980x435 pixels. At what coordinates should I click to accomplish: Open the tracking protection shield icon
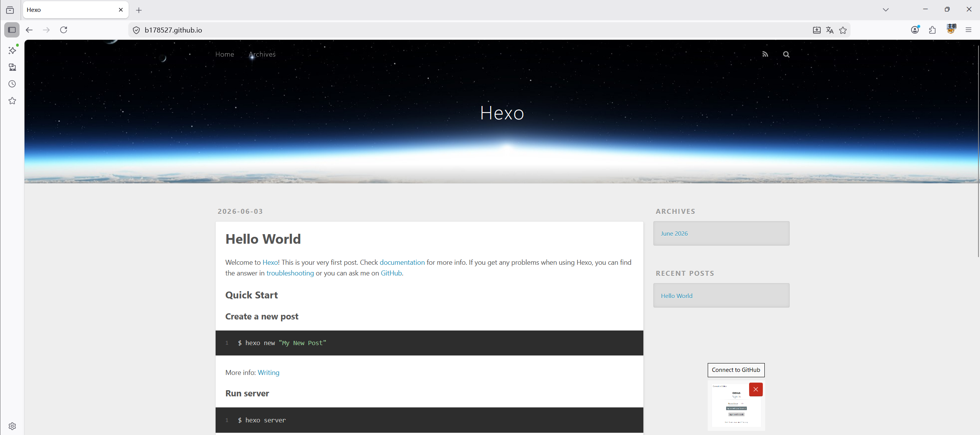(136, 30)
